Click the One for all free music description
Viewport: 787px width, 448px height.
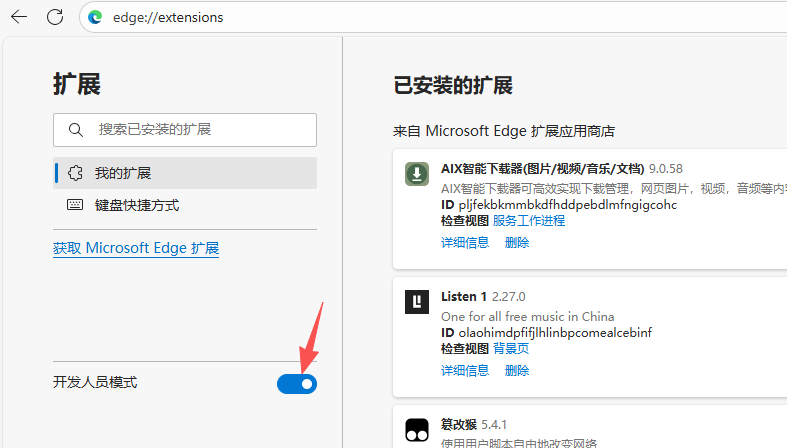click(528, 317)
